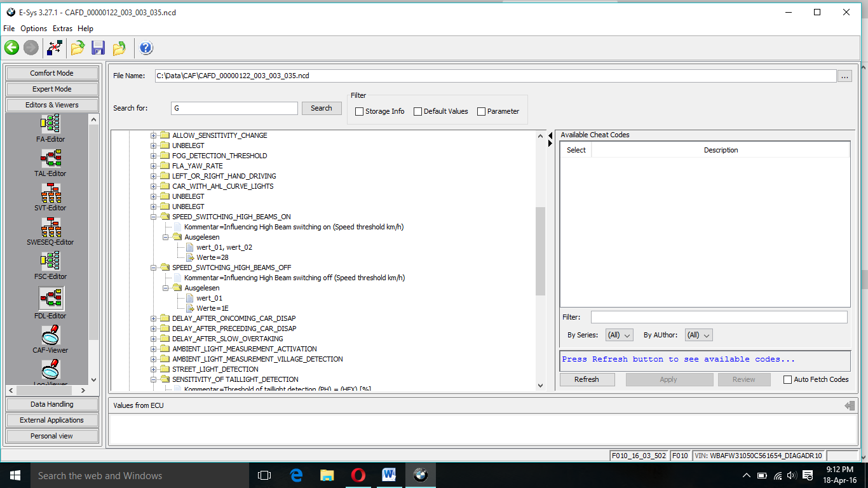
Task: Expand the LEFT_OR_RIGHT_HAND_DRIVING node
Action: 153,176
